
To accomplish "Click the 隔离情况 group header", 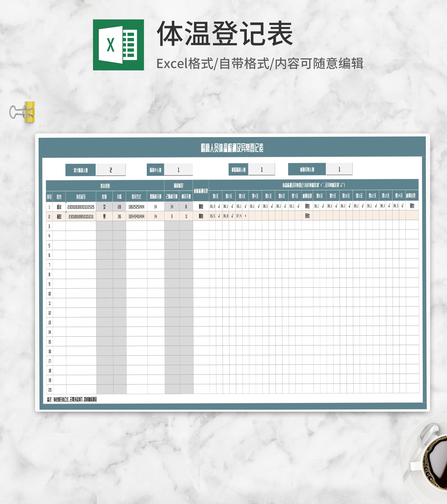I will point(178,185).
